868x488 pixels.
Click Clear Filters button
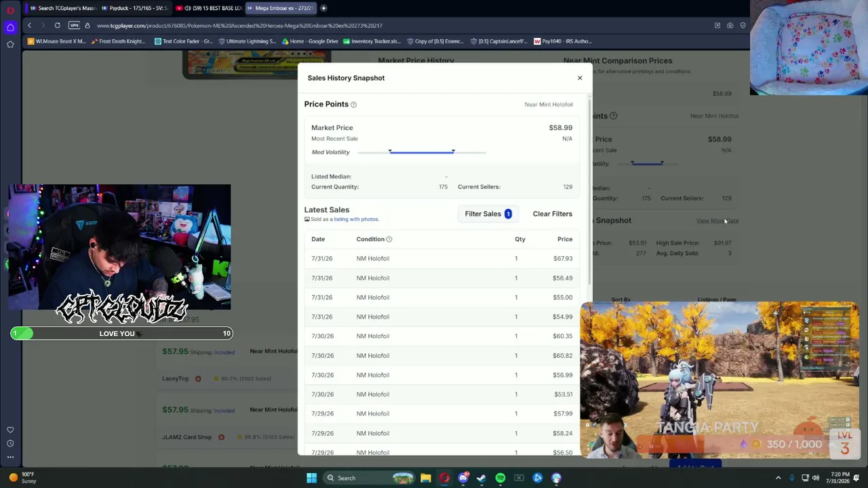pyautogui.click(x=553, y=213)
